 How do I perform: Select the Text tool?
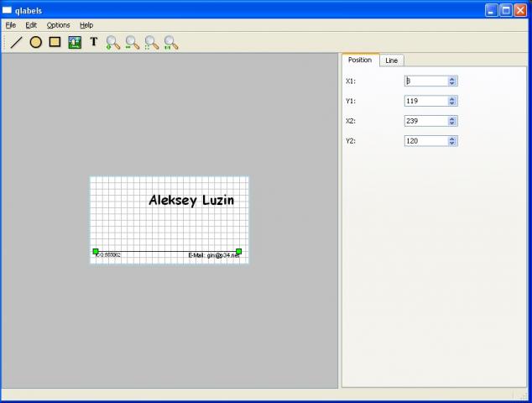(93, 42)
